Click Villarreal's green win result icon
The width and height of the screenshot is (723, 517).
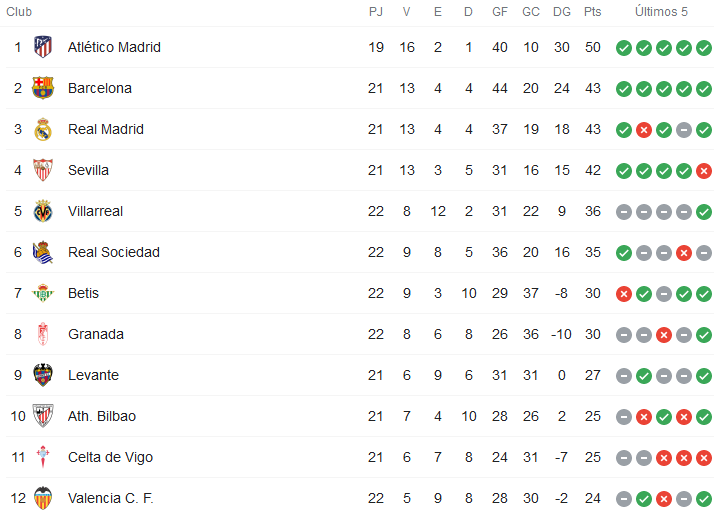click(x=704, y=212)
